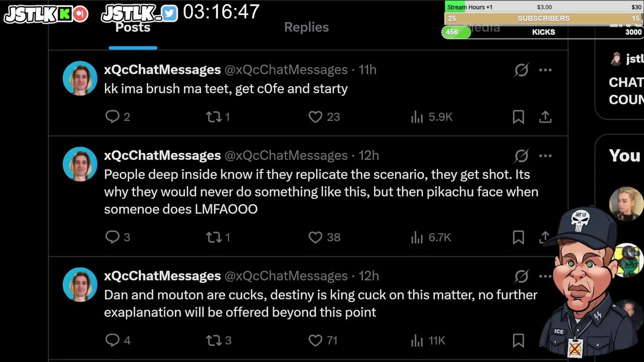Open more options on the 'pikachu face' post
This screenshot has width=644, height=362.
(x=545, y=156)
